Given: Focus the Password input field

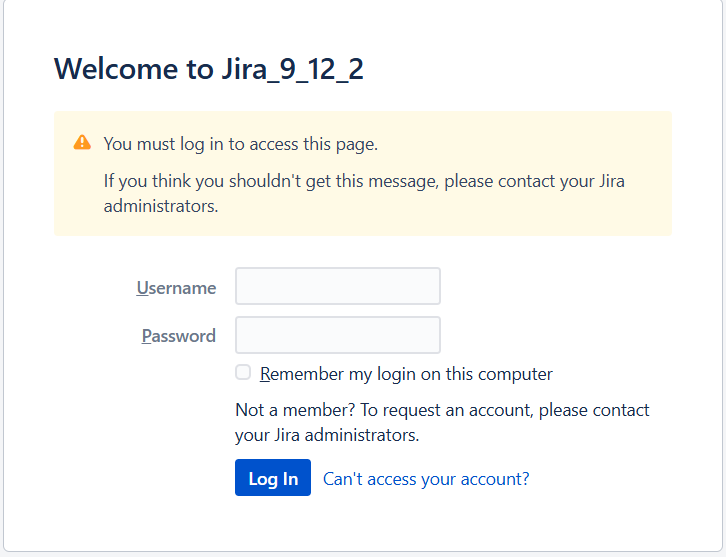Looking at the screenshot, I should tap(337, 335).
